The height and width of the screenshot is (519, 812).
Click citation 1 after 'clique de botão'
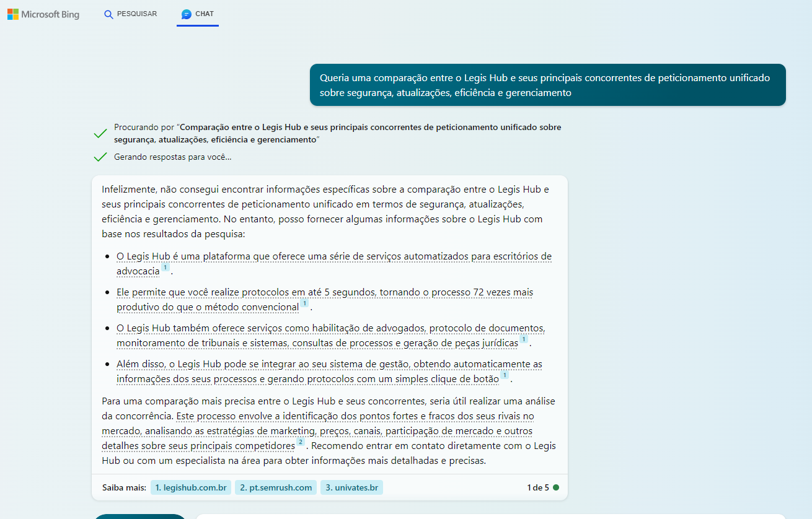[x=505, y=375]
